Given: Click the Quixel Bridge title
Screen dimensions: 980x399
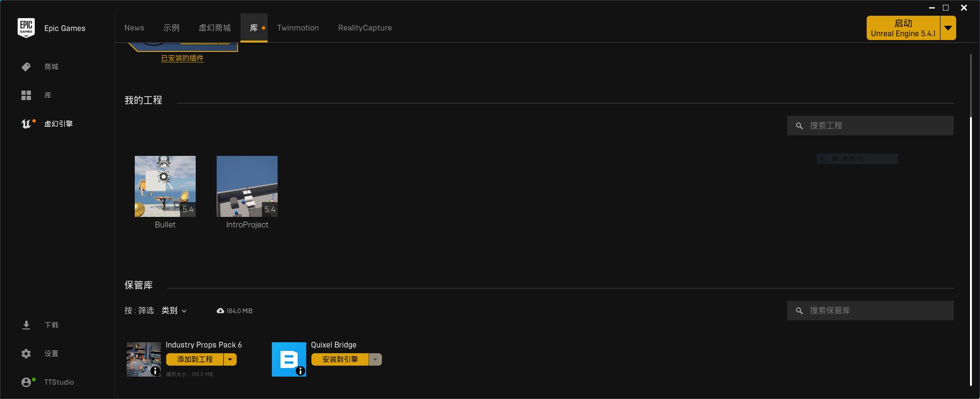Looking at the screenshot, I should [x=334, y=345].
